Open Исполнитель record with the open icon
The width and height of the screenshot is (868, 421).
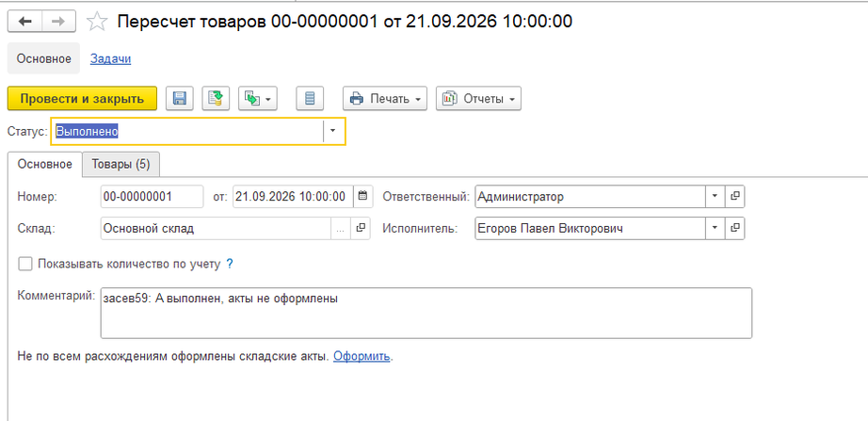click(734, 228)
